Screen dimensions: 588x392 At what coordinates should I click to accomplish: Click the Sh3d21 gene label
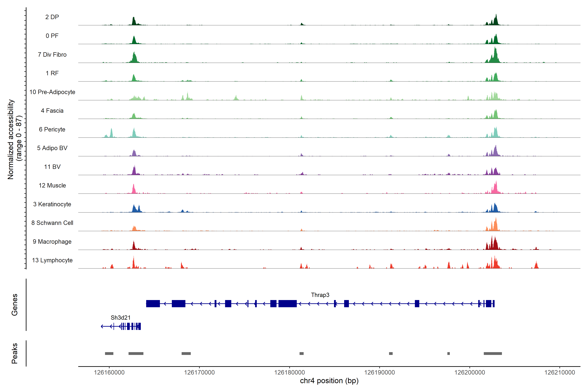tap(121, 318)
